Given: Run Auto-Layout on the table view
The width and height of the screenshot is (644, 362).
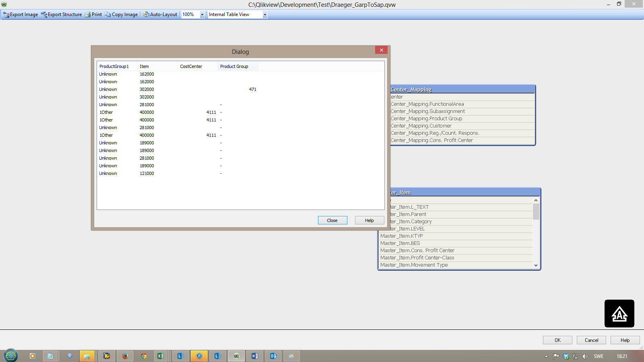Looking at the screenshot, I should click(160, 14).
